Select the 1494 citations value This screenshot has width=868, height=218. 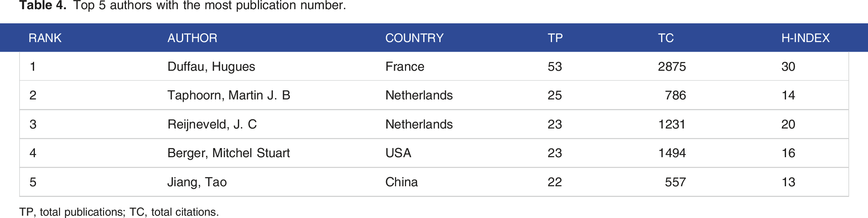coord(672,153)
